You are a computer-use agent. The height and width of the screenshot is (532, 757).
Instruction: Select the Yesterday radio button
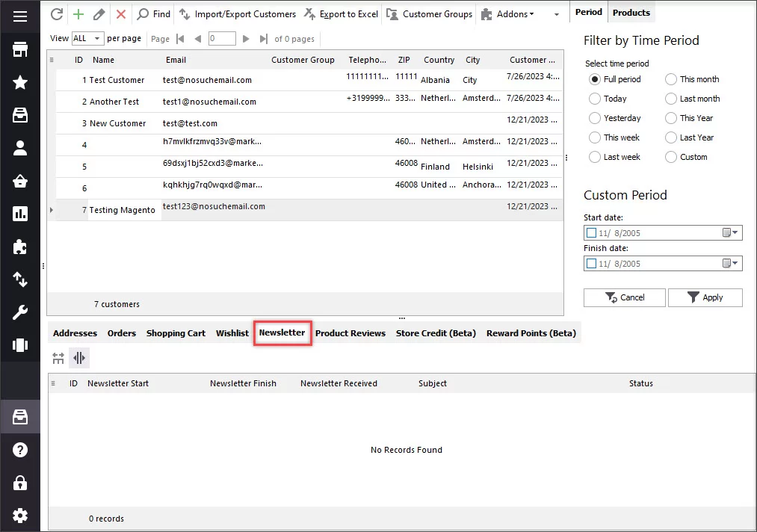[x=595, y=118]
